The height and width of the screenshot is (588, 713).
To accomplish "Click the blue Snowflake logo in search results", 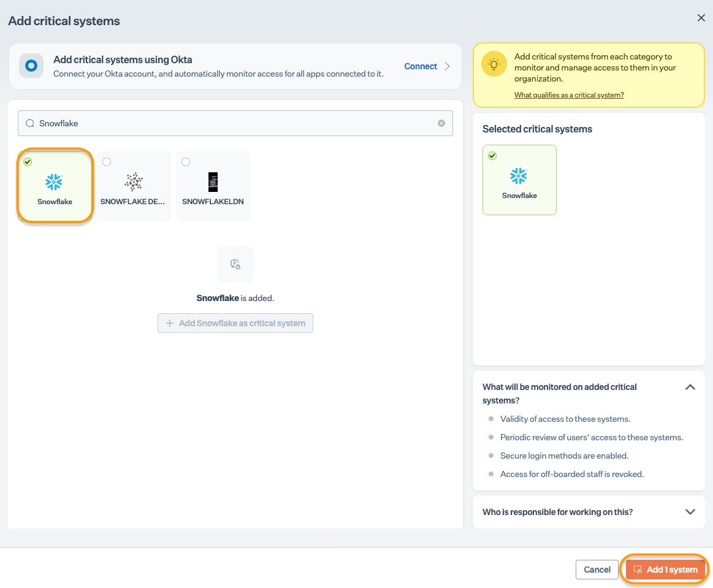I will pos(54,182).
